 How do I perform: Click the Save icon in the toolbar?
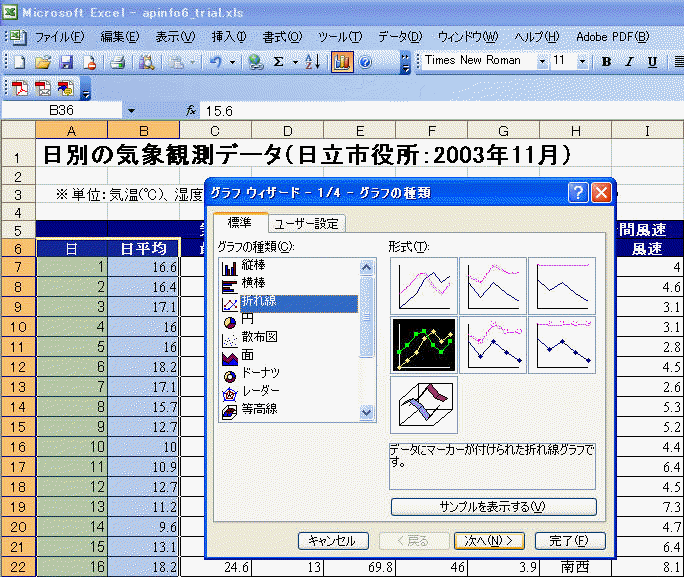[x=65, y=62]
